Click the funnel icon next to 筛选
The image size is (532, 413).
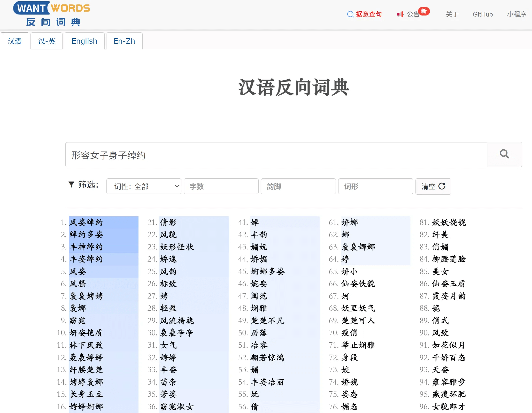tap(72, 185)
